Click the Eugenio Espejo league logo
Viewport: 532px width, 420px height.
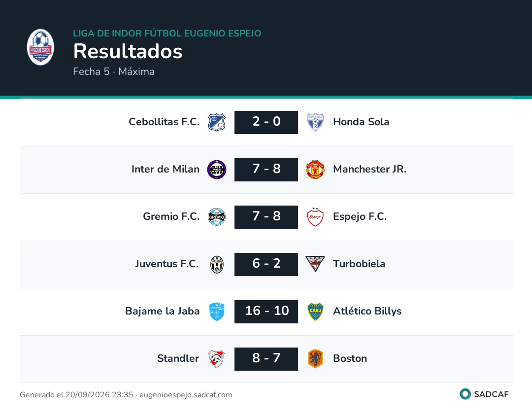click(x=40, y=47)
